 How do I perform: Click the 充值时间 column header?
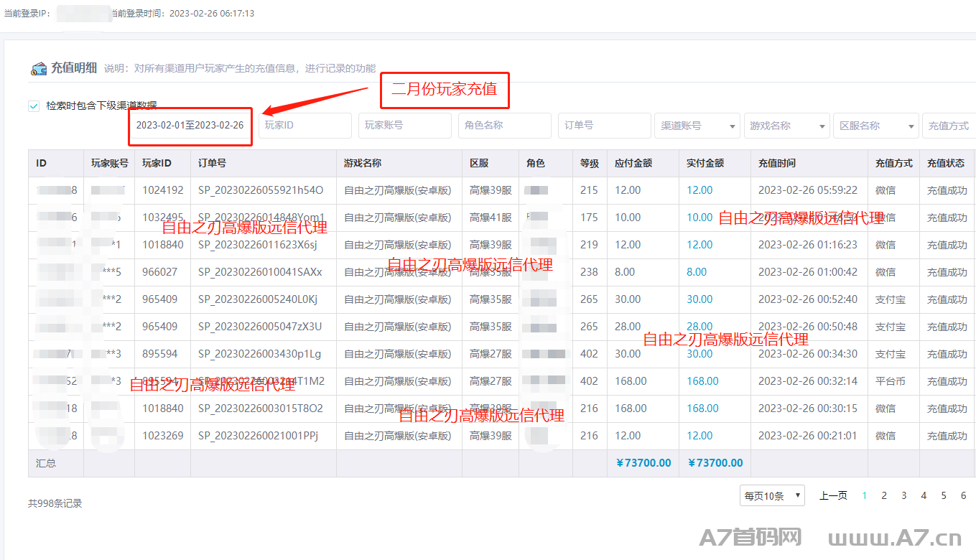(776, 163)
